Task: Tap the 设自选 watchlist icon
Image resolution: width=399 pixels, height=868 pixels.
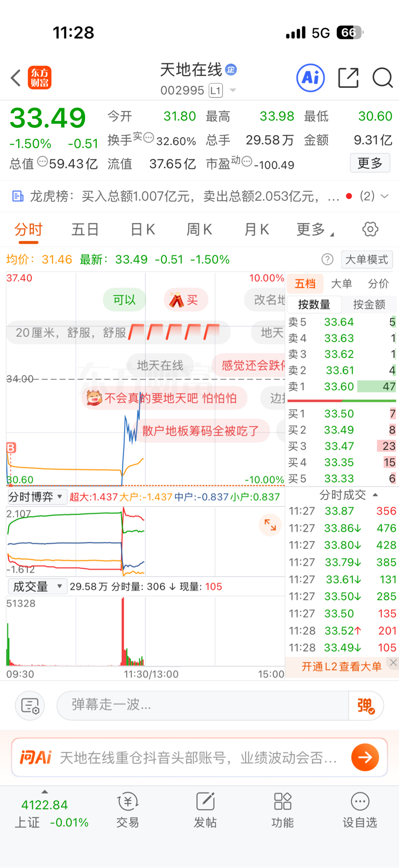Action: point(360,810)
